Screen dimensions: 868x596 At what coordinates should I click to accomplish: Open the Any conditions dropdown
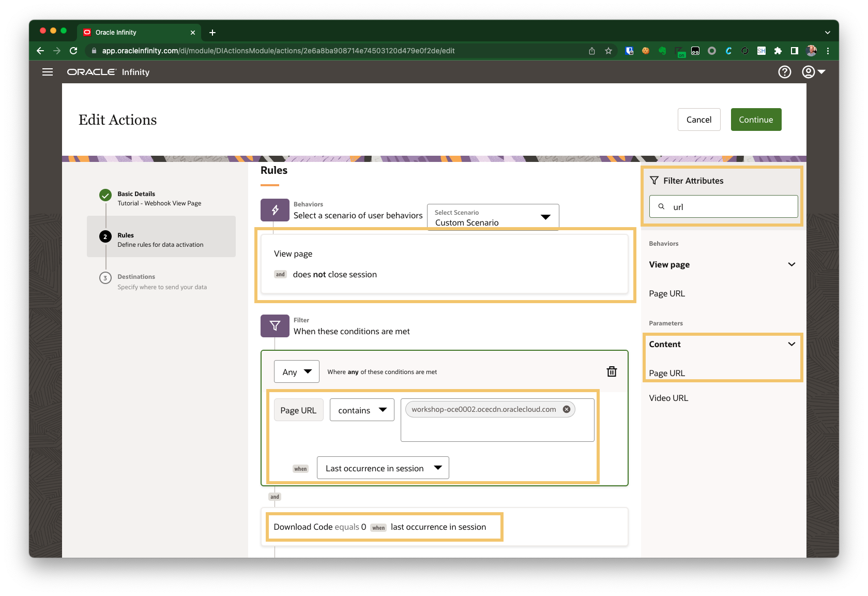point(297,371)
